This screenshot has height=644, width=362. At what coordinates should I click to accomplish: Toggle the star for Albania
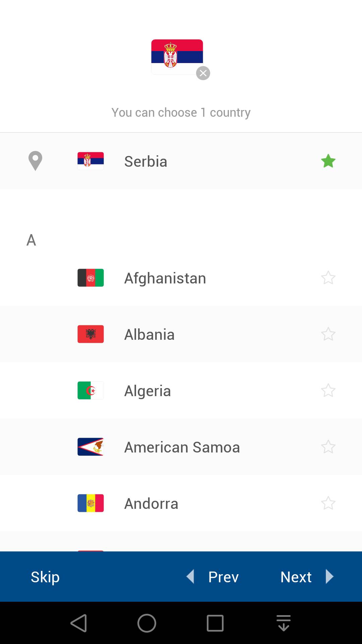tap(328, 334)
